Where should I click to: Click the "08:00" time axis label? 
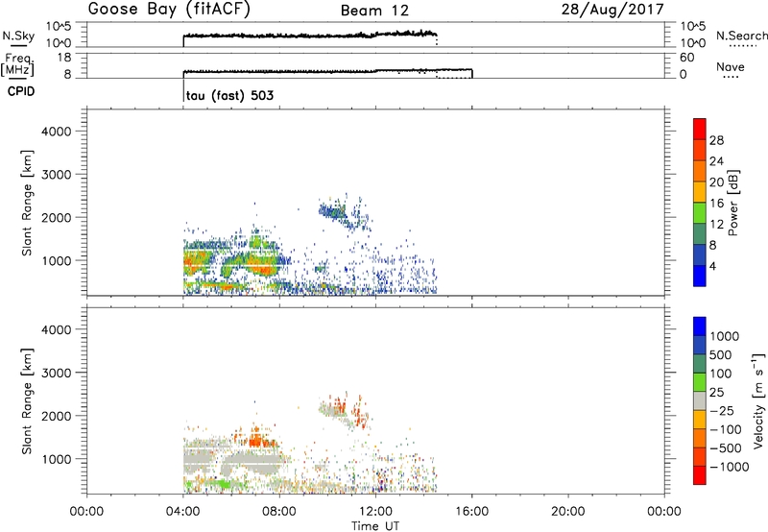(279, 512)
